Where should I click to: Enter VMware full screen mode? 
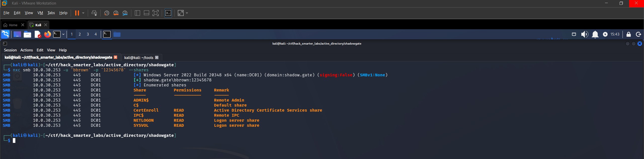[156, 13]
